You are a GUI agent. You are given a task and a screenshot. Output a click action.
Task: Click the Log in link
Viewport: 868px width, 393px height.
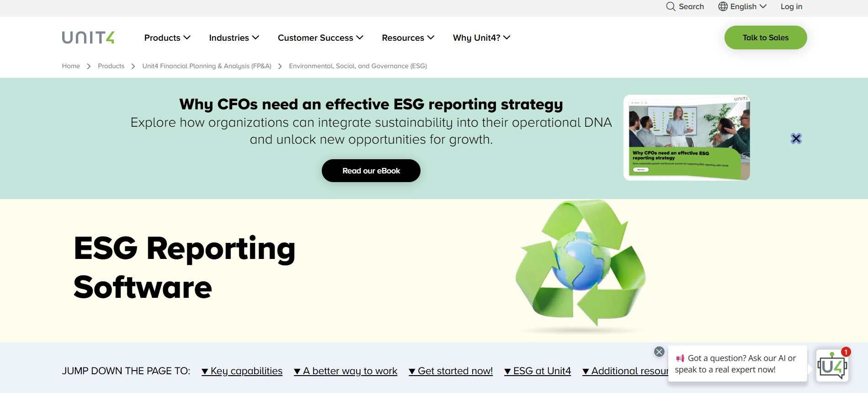click(791, 6)
